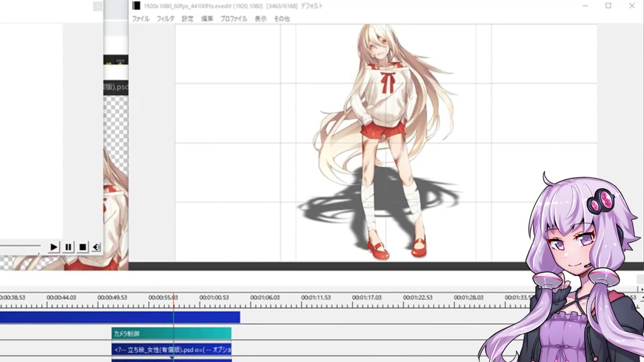
Task: Jump to 00:00:44.03 on the timeline ruler
Action: coord(61,298)
